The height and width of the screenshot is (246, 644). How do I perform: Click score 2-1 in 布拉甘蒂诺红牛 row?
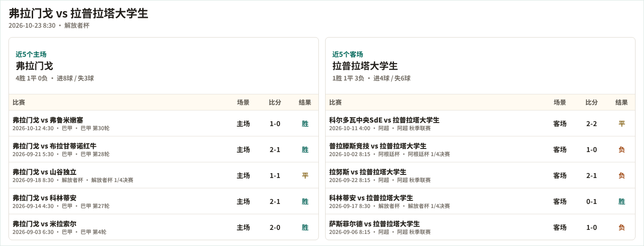coord(275,150)
